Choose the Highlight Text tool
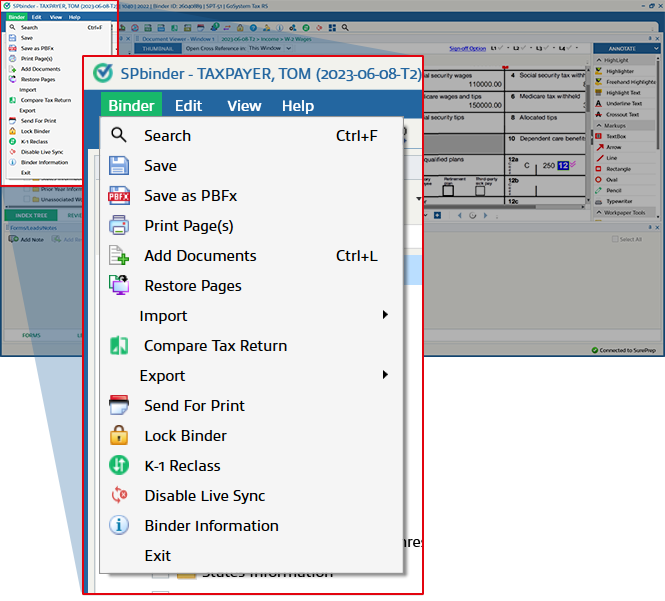 [x=623, y=92]
